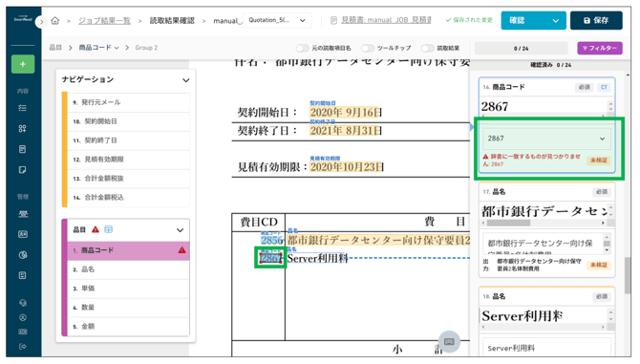Click the floating keyboard button on document
640x364 pixels.
[x=449, y=342]
